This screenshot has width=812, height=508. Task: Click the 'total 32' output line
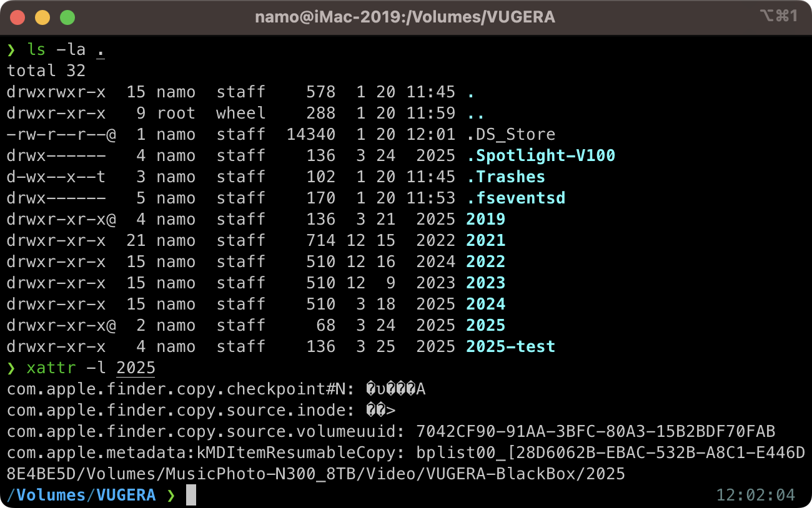click(x=46, y=71)
